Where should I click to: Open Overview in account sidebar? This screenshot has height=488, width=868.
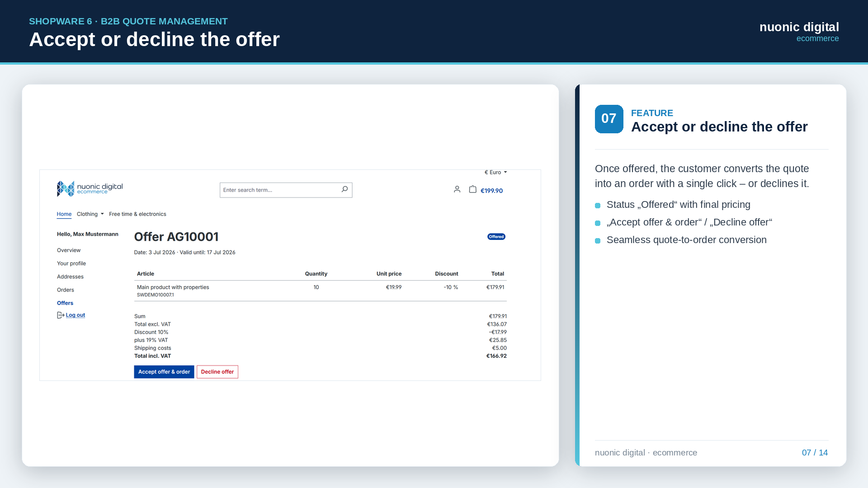[x=69, y=250]
